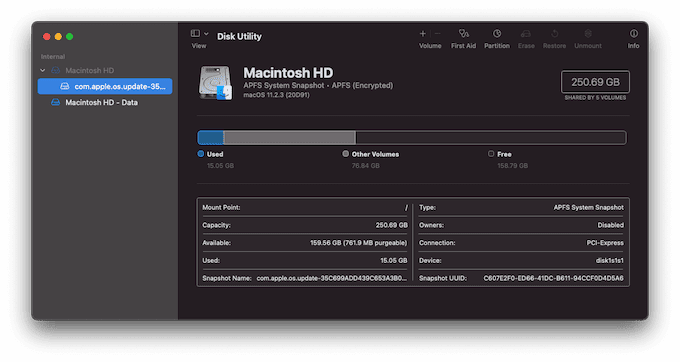This screenshot has width=680, height=362.
Task: Open the Info inspector icon
Action: click(x=634, y=33)
